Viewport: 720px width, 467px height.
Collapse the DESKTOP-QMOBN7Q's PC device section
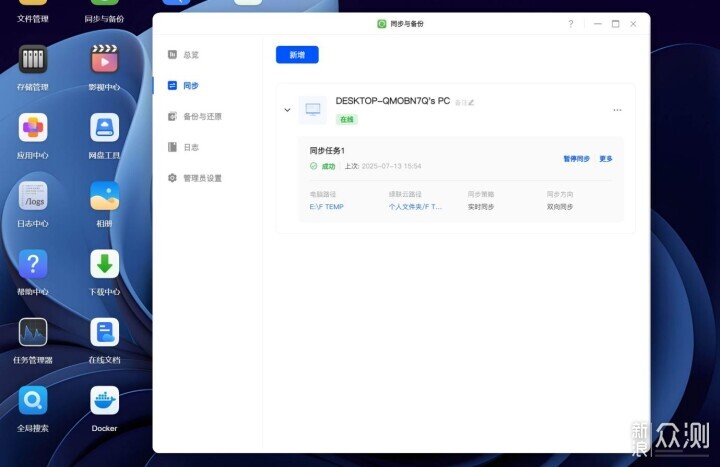coord(287,110)
